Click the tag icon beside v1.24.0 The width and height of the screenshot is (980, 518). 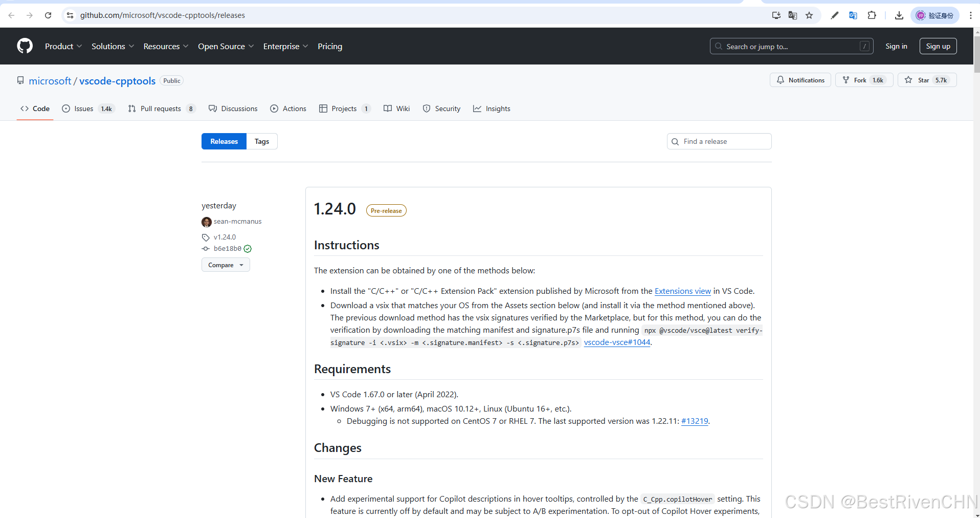pyautogui.click(x=206, y=238)
